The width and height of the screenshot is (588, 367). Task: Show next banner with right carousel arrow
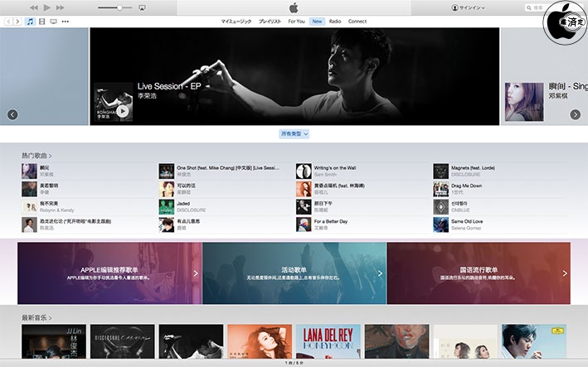coord(576,114)
